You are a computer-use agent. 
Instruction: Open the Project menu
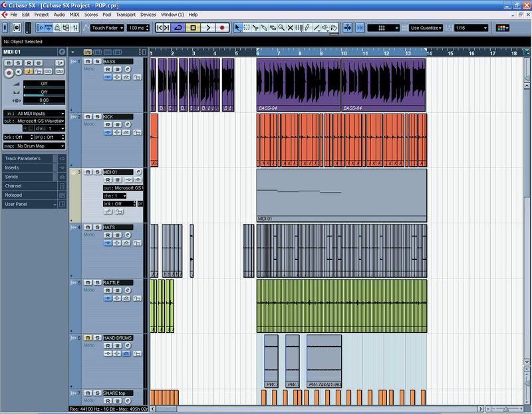click(x=41, y=15)
